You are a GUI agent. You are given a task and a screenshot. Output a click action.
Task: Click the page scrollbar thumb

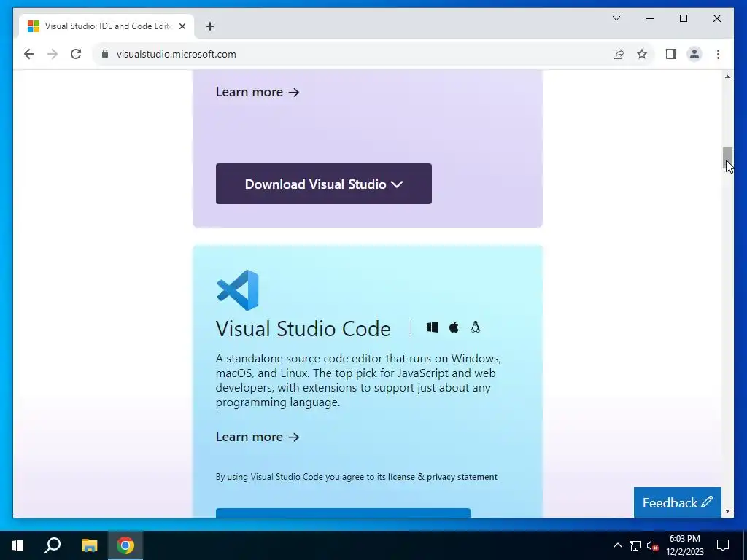click(x=727, y=158)
